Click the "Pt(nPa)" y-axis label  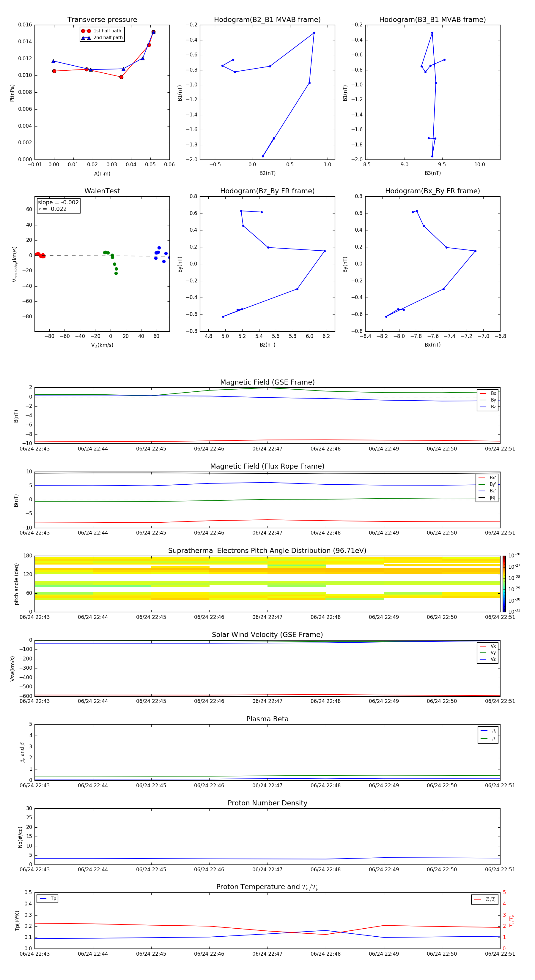click(12, 92)
